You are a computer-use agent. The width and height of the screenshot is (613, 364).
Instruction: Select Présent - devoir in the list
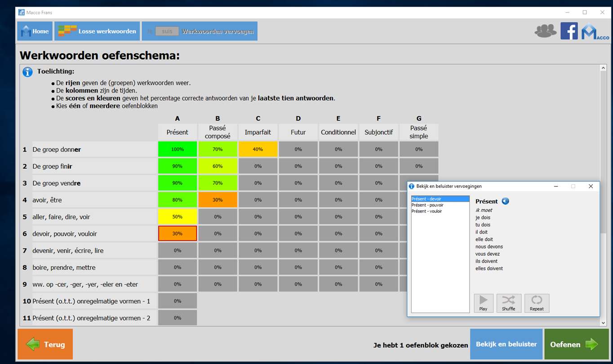440,199
